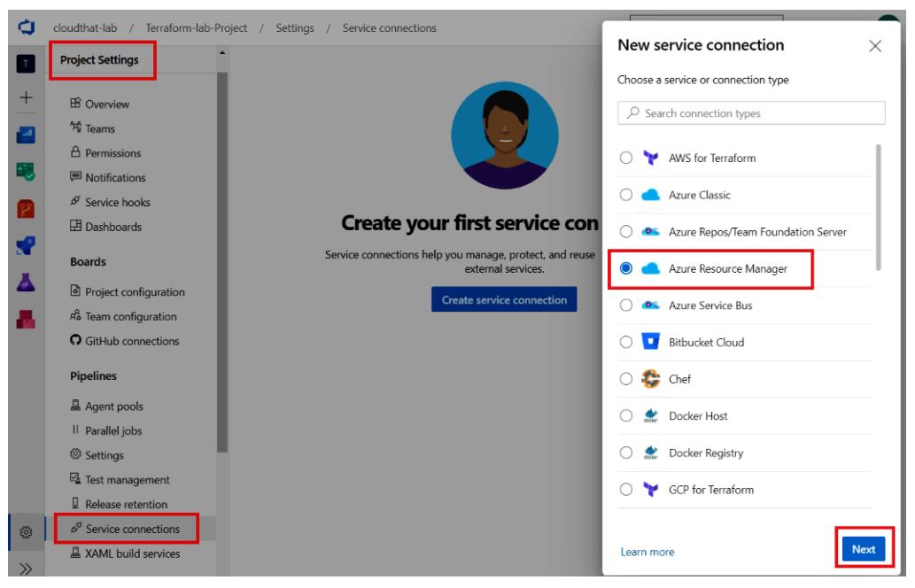Select Azure Service Bus radio button
Screen dimensions: 915x588
click(x=625, y=306)
